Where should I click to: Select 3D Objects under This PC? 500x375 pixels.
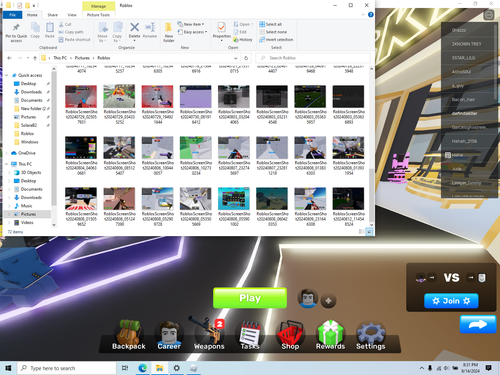click(x=31, y=173)
